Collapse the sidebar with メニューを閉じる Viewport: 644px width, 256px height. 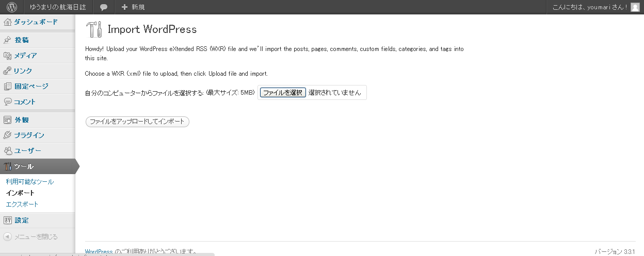click(x=36, y=237)
